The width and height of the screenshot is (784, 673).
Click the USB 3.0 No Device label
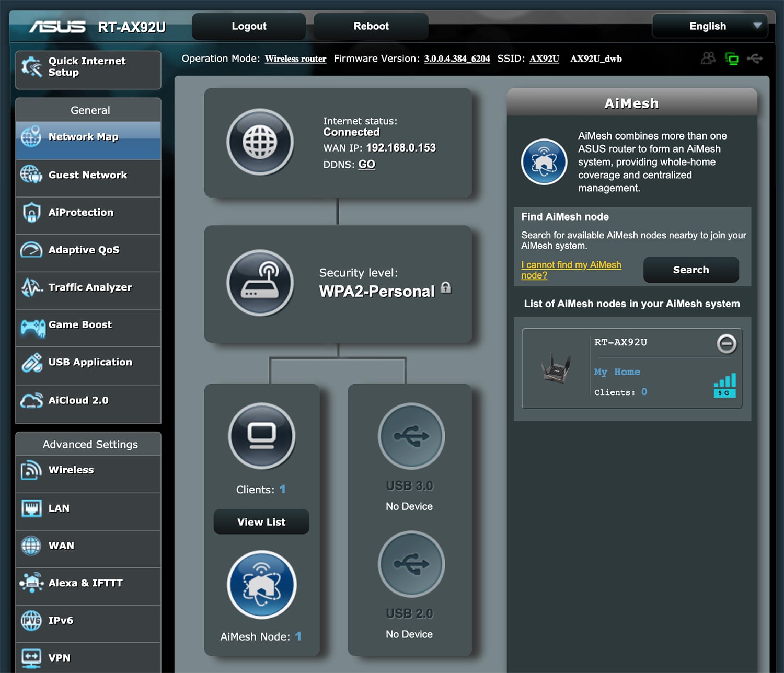(x=409, y=506)
